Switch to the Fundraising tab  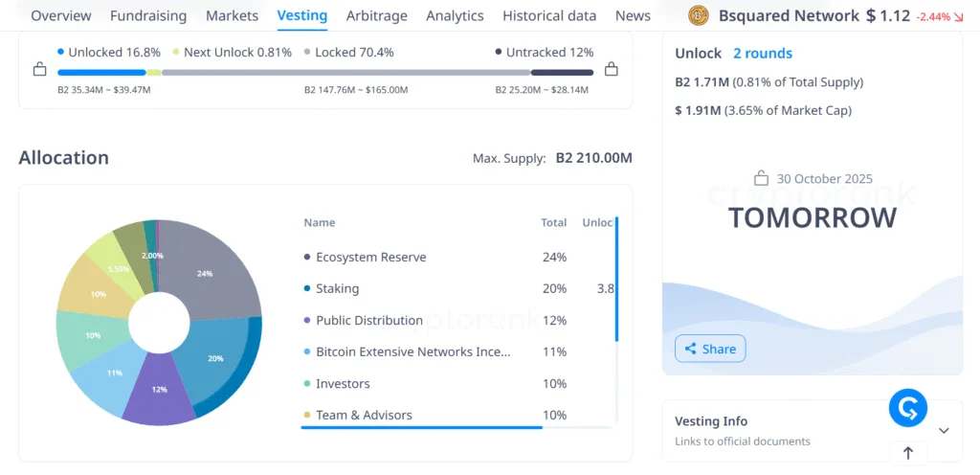click(148, 15)
